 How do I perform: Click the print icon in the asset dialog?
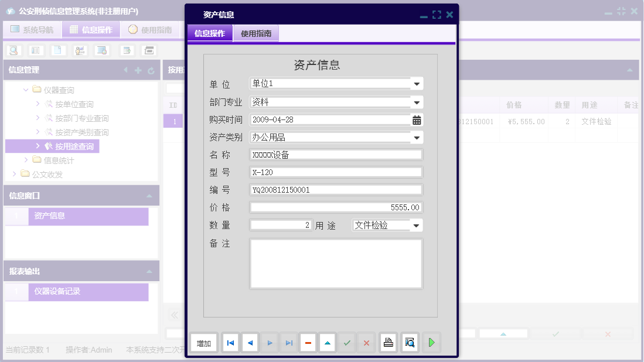click(388, 343)
